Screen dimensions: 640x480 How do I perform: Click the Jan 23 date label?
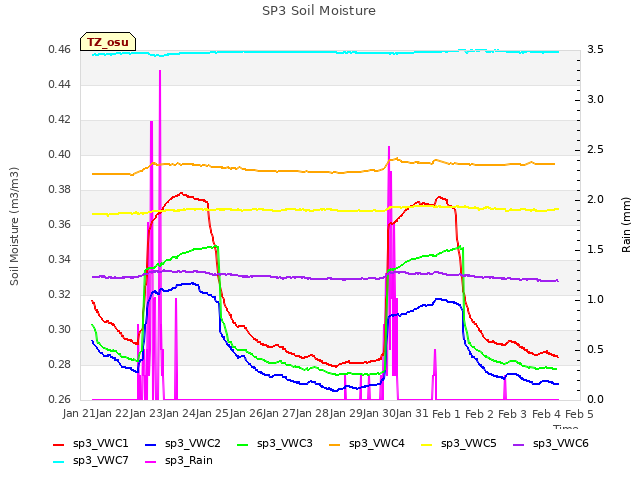146,414
